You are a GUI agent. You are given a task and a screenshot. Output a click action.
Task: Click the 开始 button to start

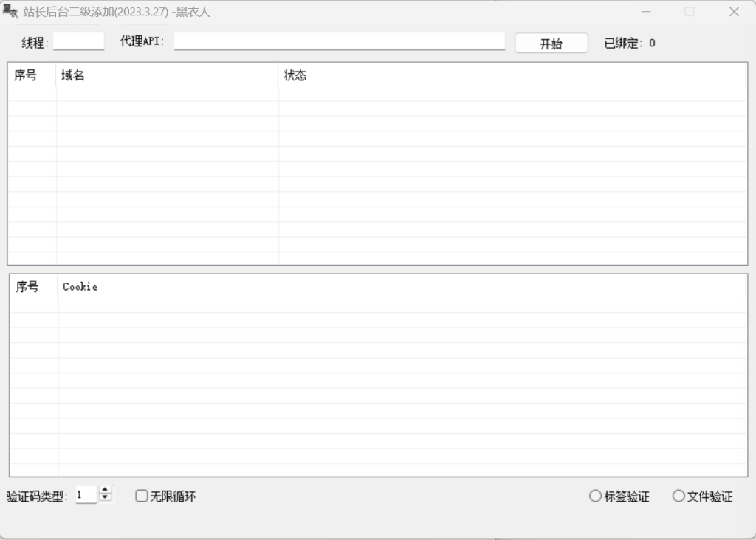click(x=551, y=42)
